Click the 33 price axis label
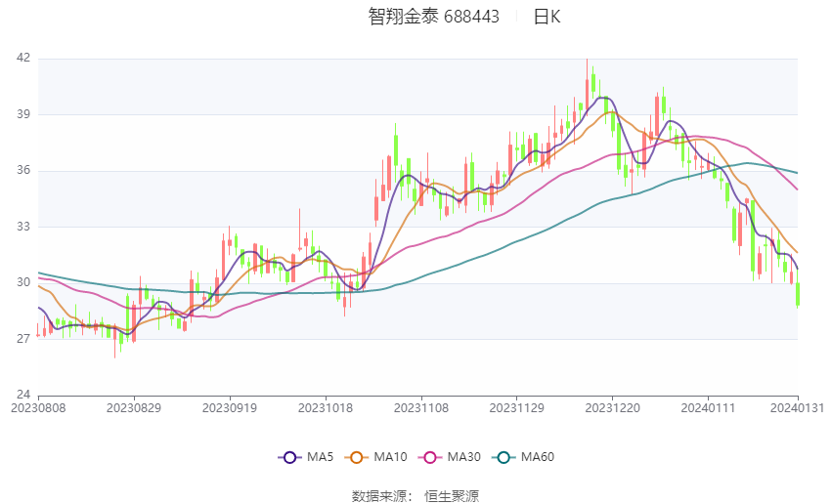The width and height of the screenshot is (831, 504). pos(23,226)
